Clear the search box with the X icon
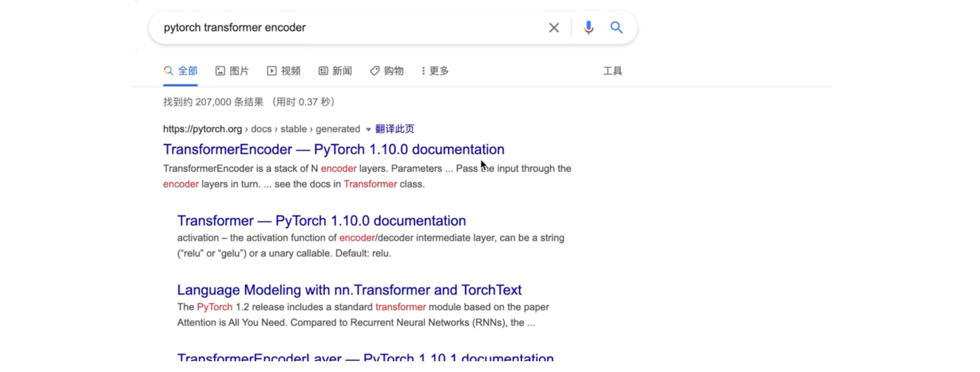 pos(554,27)
